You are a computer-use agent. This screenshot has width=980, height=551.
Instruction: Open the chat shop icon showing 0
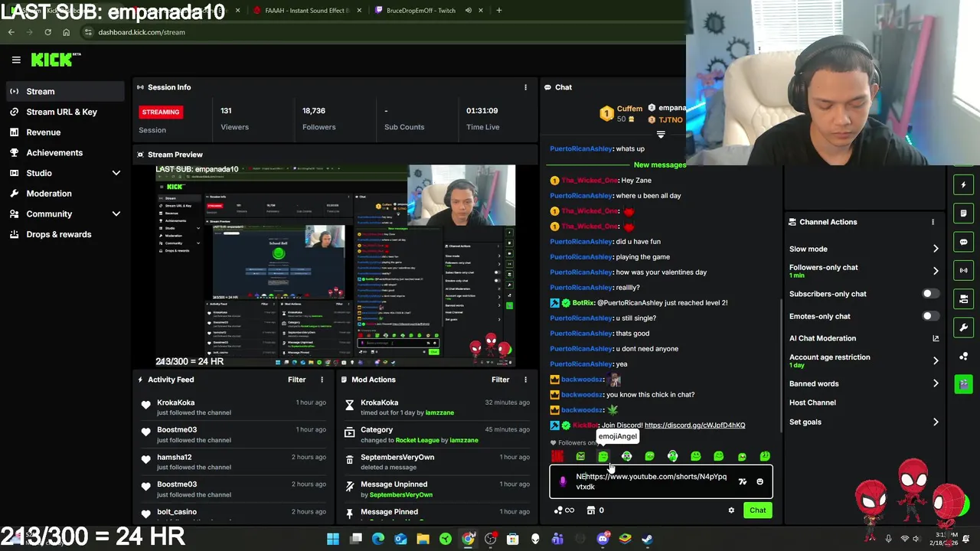tap(595, 510)
